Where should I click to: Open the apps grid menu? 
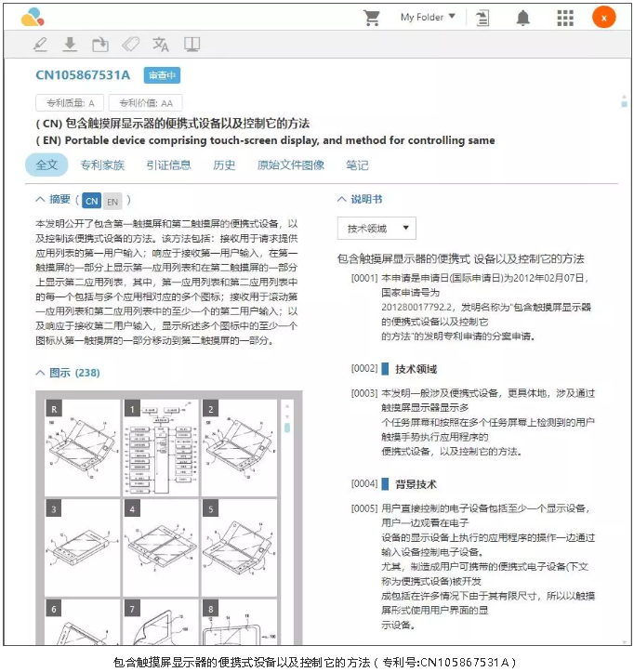tap(564, 18)
